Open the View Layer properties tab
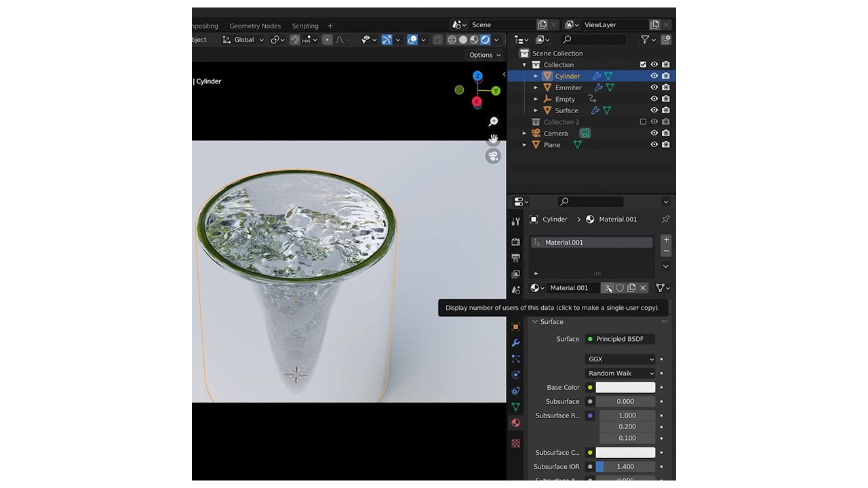 coord(515,274)
